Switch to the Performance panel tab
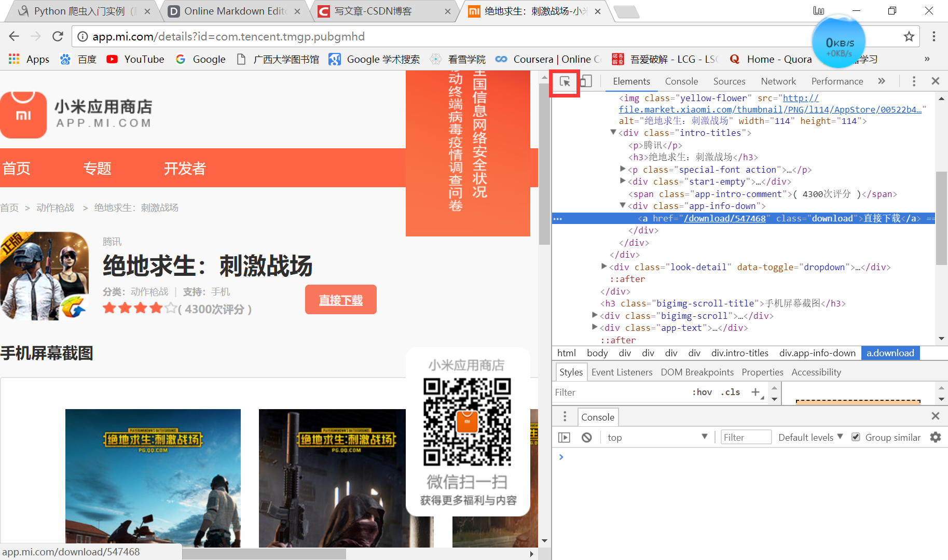 (x=837, y=81)
